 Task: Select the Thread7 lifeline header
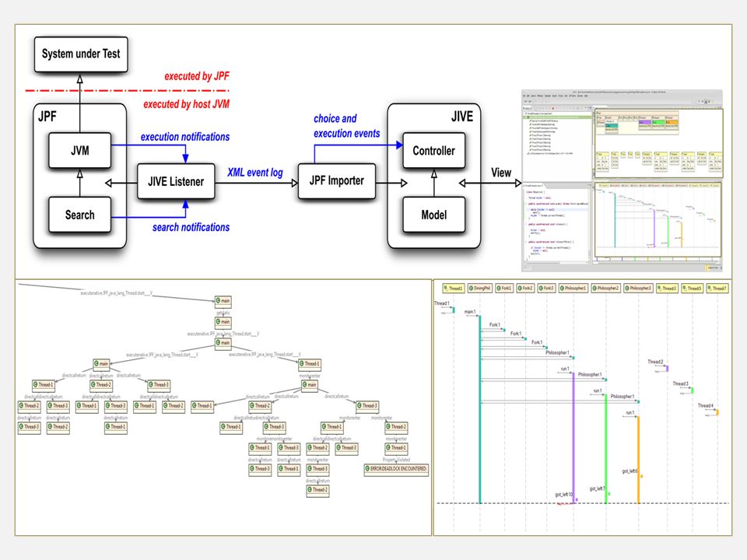(717, 288)
